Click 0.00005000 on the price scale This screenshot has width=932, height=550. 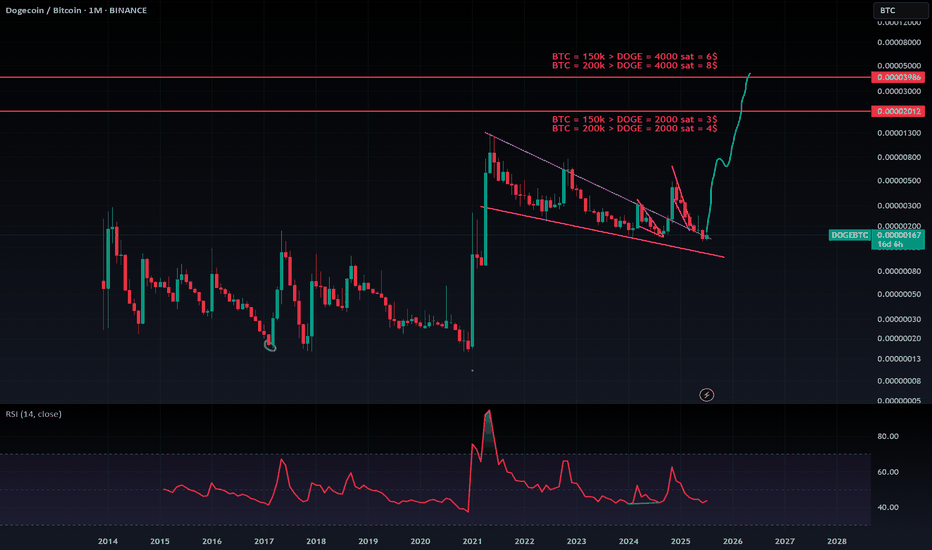(x=899, y=66)
